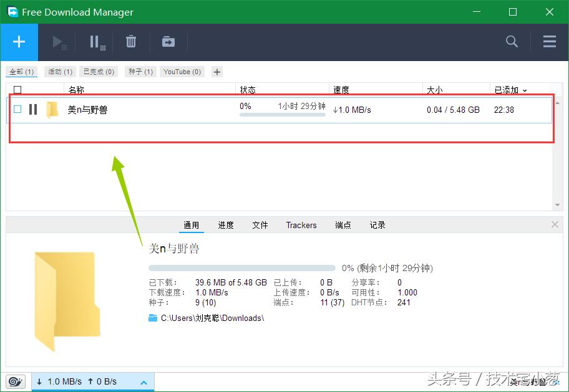Click the Add new download plus icon
569x392 pixels.
click(19, 42)
